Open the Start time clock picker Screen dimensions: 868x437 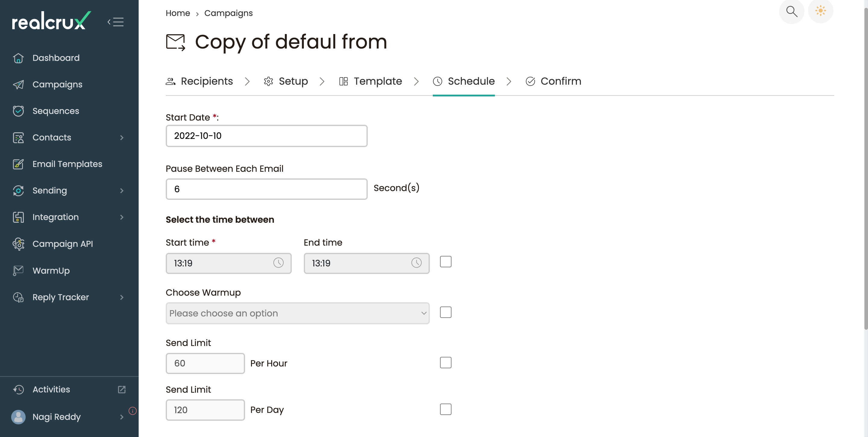click(279, 263)
